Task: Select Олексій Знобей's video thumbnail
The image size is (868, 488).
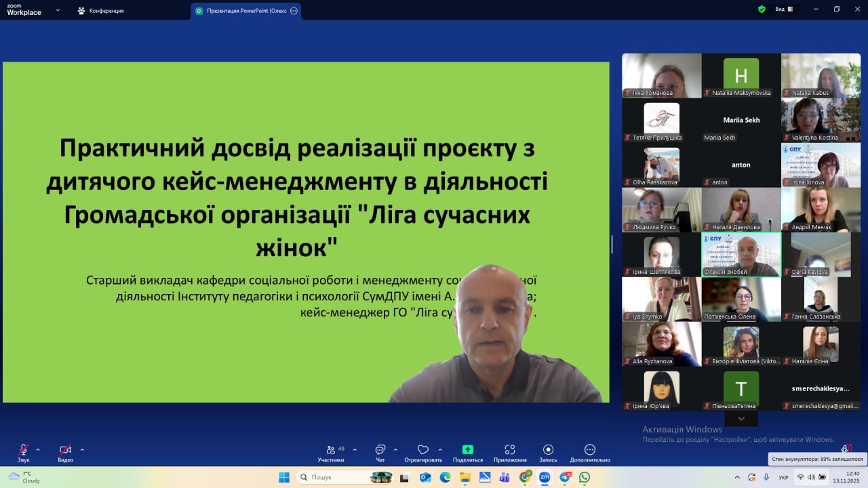Action: pyautogui.click(x=741, y=254)
